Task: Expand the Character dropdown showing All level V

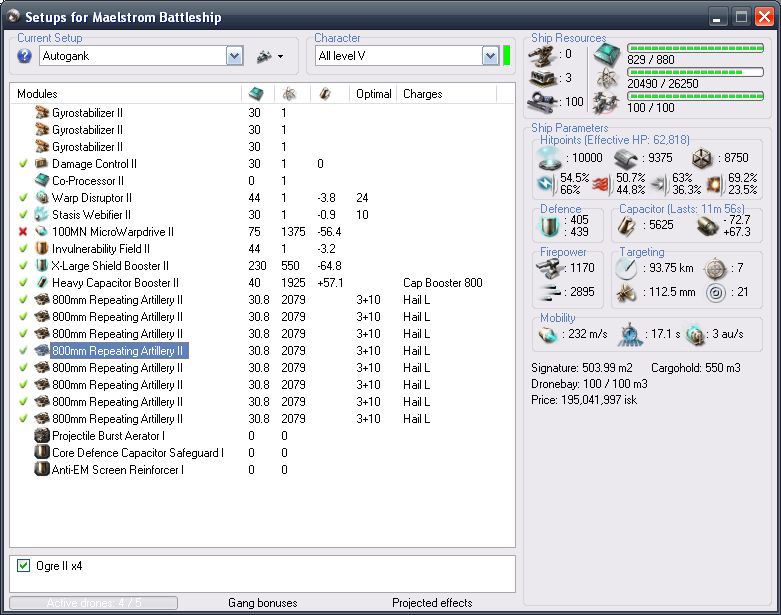Action: coord(490,56)
